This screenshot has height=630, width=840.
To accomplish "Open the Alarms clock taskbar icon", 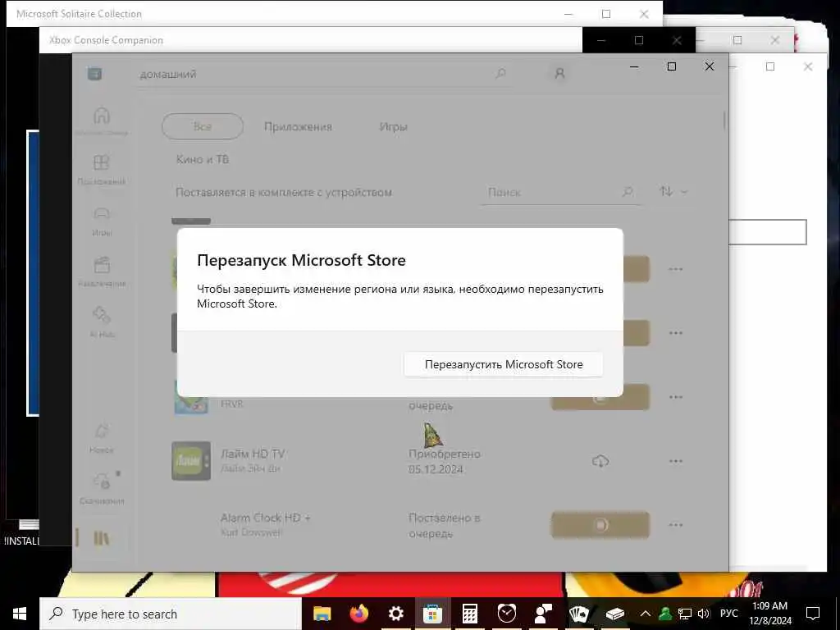I will [507, 614].
